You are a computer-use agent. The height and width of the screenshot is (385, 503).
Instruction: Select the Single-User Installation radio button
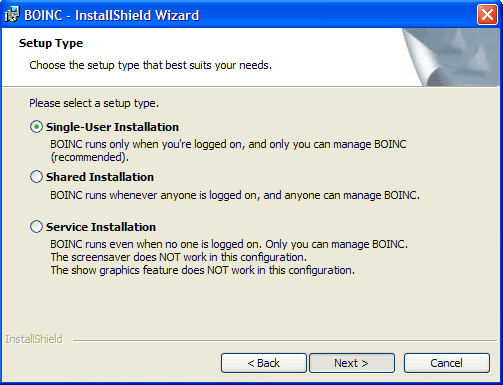tap(36, 127)
